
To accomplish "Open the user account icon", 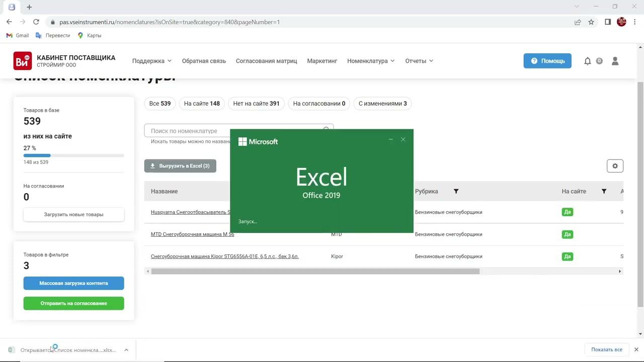I will click(615, 61).
